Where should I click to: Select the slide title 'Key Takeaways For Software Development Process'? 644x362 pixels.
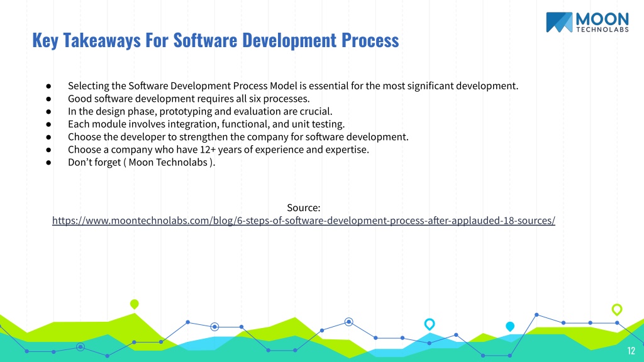(216, 40)
